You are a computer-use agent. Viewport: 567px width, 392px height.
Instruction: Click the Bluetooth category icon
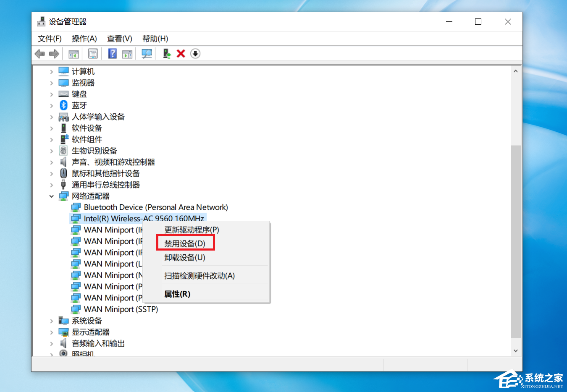(63, 105)
